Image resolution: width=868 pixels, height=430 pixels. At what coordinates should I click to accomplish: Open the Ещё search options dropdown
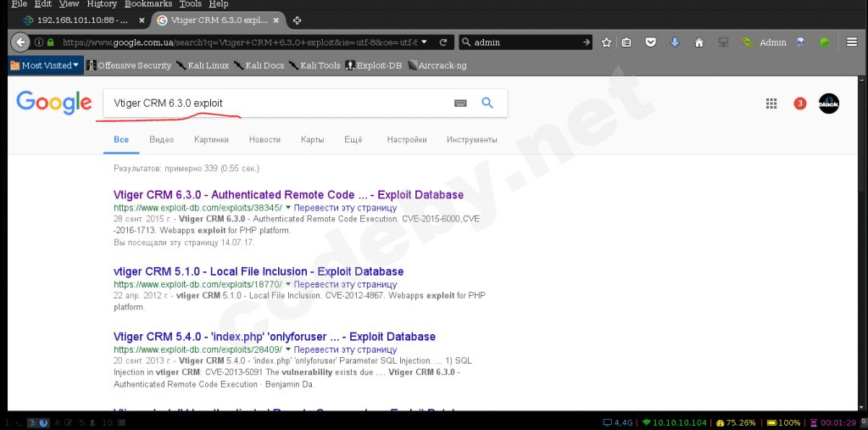tap(353, 140)
